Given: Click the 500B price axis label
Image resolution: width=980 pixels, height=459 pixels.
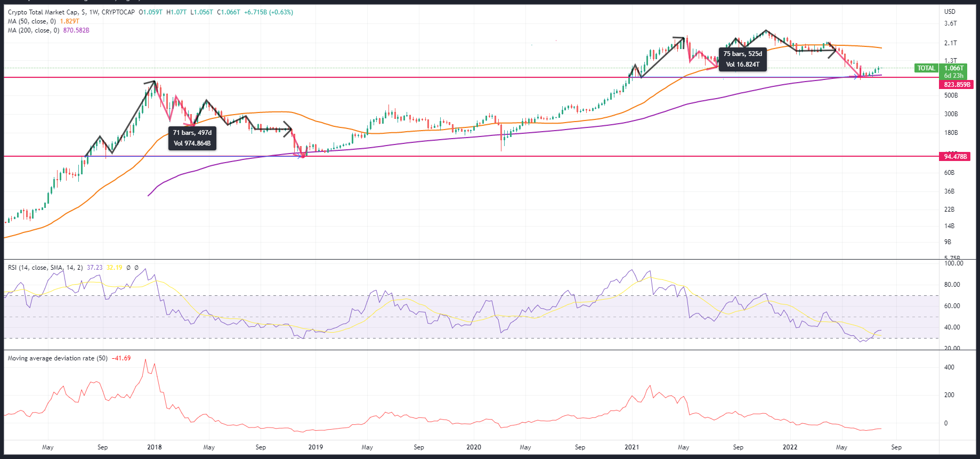Looking at the screenshot, I should point(951,95).
